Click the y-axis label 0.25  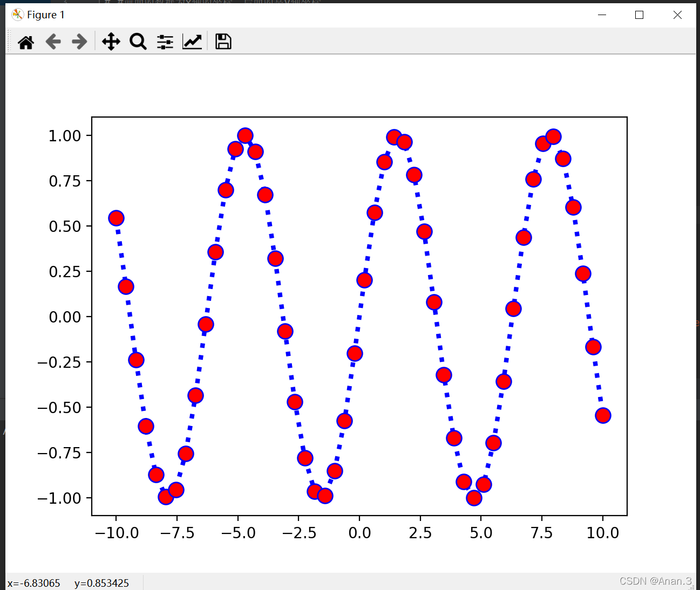point(65,272)
